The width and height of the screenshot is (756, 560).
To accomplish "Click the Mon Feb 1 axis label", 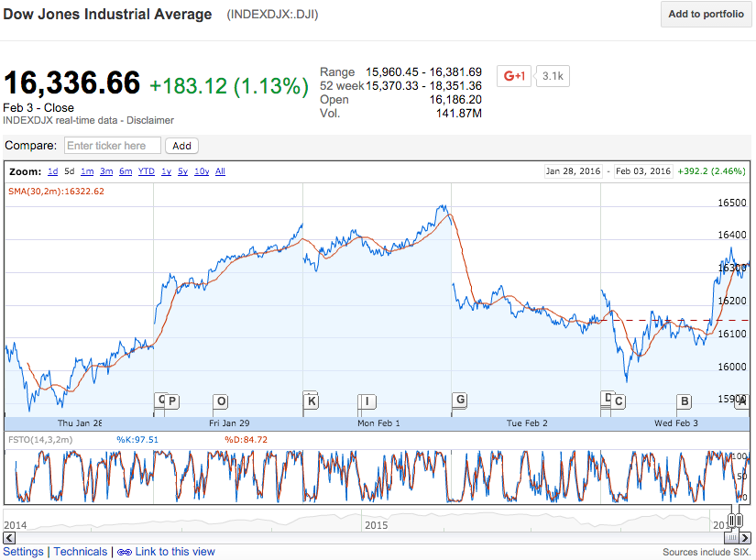I will click(378, 423).
